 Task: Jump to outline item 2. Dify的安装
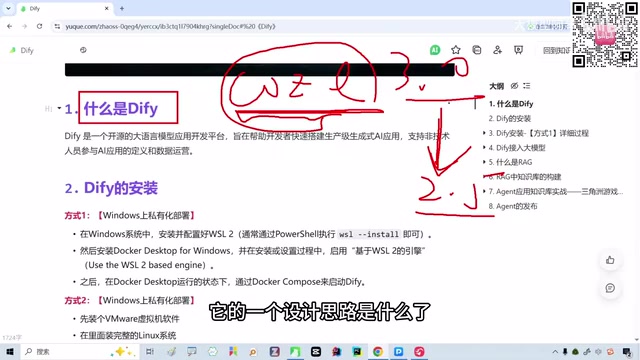pos(510,118)
